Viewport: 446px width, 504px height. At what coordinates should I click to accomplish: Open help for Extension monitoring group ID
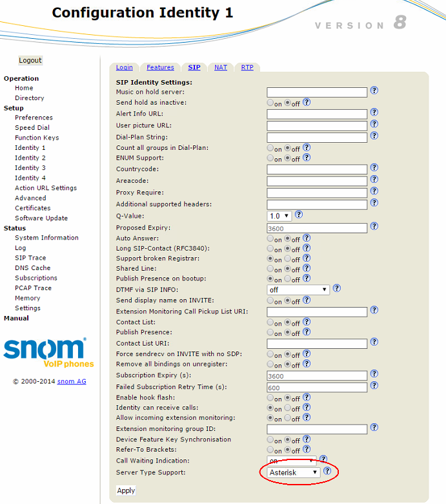coord(374,428)
